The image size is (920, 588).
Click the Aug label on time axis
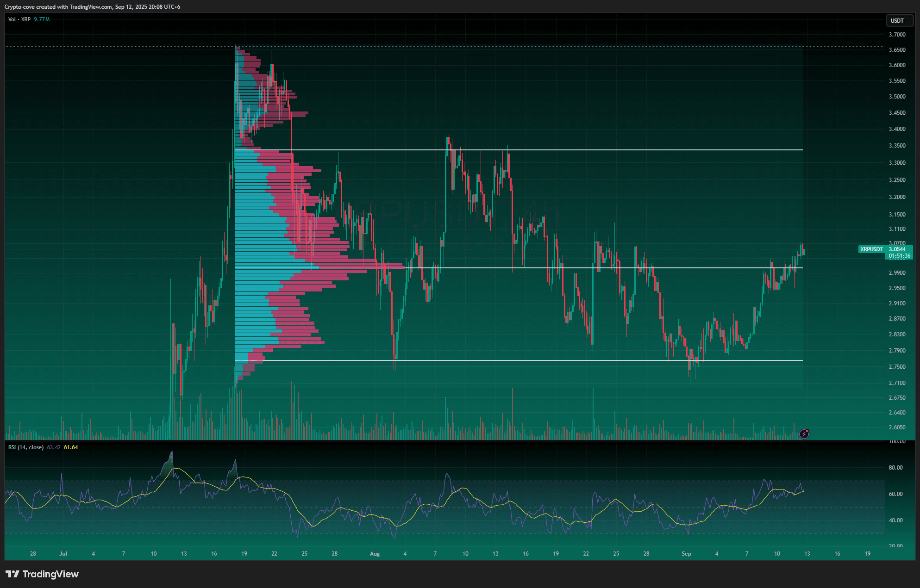coord(375,554)
